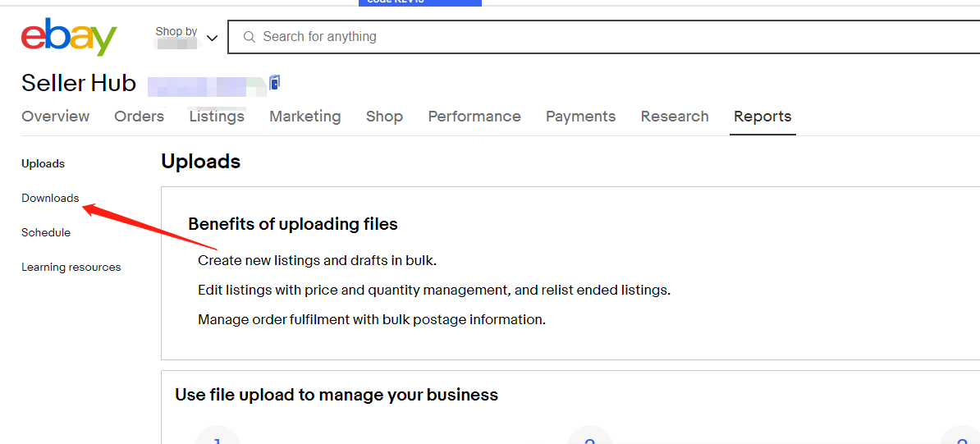980x444 pixels.
Task: Click the Shop by label
Action: (176, 31)
